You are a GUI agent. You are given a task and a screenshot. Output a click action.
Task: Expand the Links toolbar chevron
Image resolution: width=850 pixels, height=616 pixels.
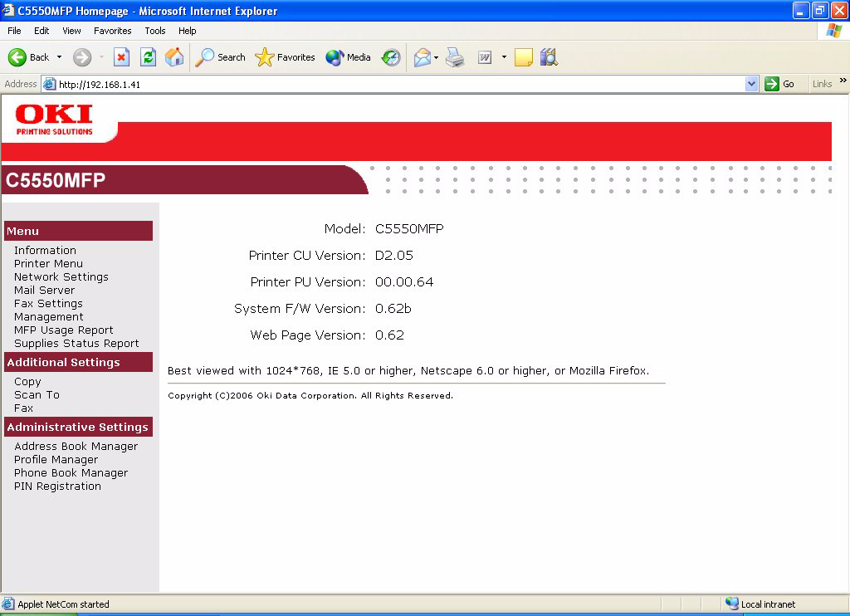[843, 81]
